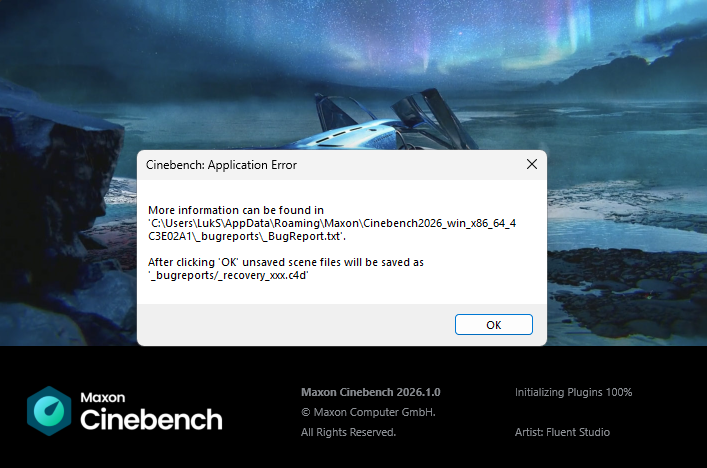Screen dimensions: 707x468
Task: Click the '© Maxon Computer GmbH.' copyright text
Action: (x=368, y=412)
